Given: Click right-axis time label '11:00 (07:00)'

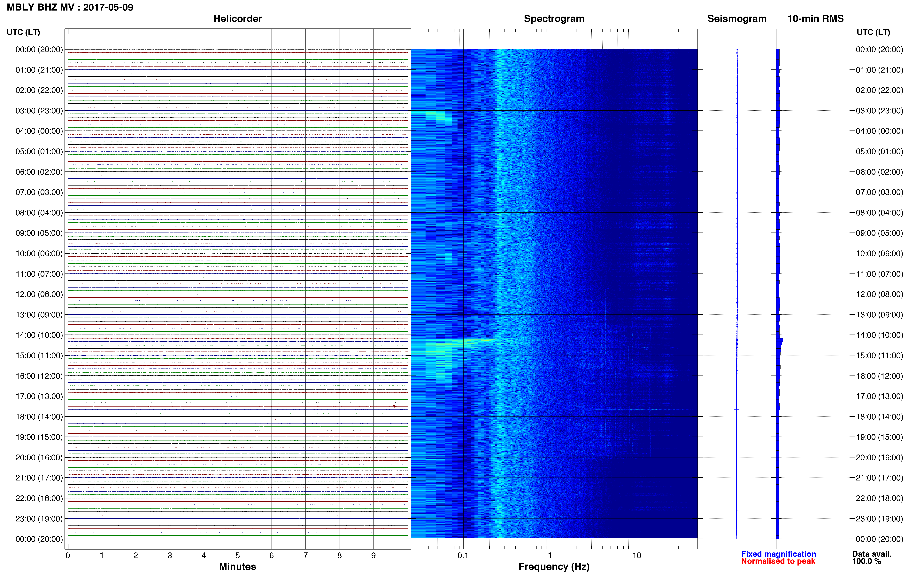Looking at the screenshot, I should point(879,274).
